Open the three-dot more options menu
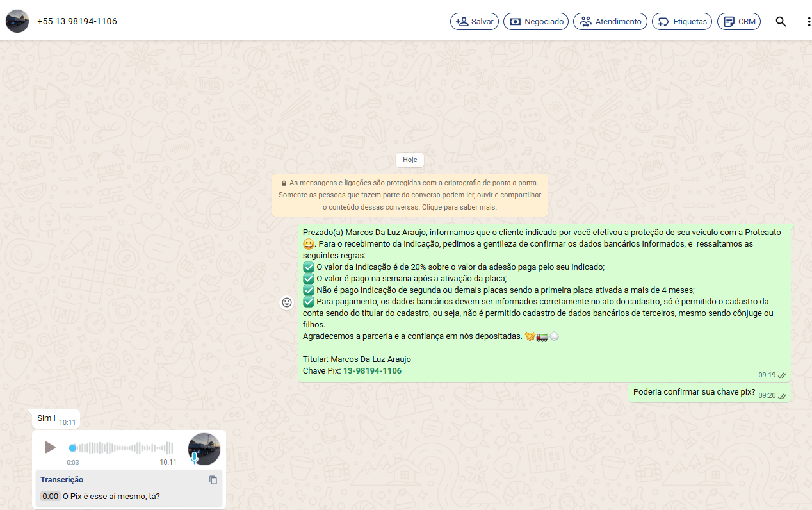The width and height of the screenshot is (812, 510). [x=808, y=22]
